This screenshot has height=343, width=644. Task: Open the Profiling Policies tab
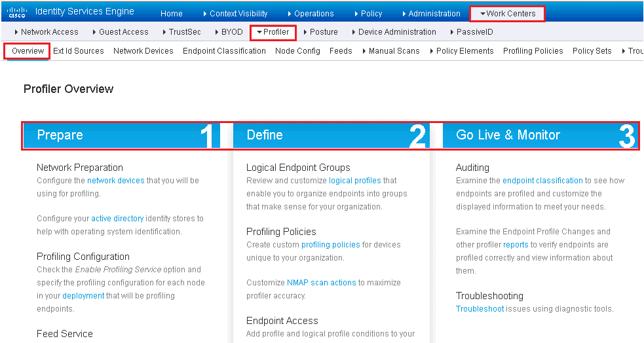pyautogui.click(x=533, y=51)
